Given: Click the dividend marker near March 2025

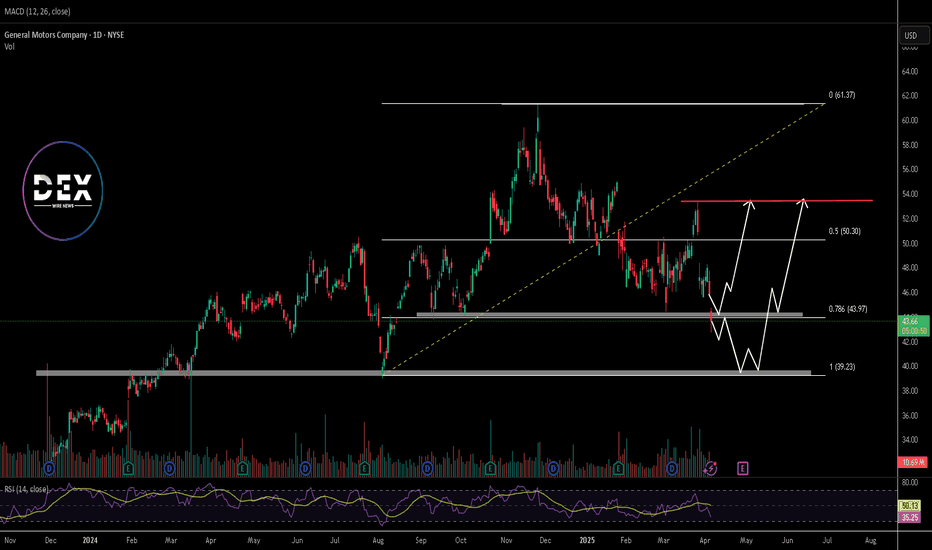Looking at the screenshot, I should 672,469.
